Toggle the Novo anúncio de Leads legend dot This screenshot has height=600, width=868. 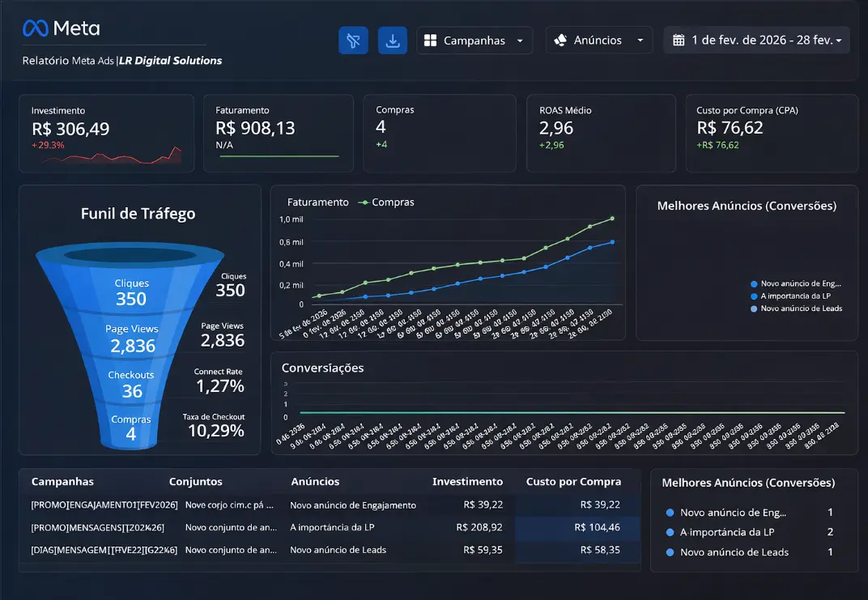pos(754,309)
